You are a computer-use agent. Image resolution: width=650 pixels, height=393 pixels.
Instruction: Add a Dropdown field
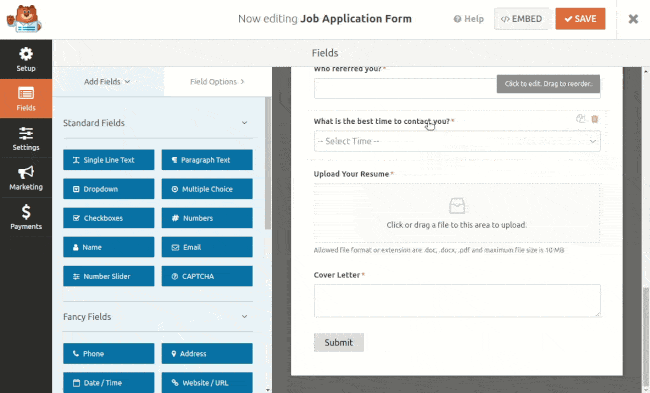click(x=109, y=189)
